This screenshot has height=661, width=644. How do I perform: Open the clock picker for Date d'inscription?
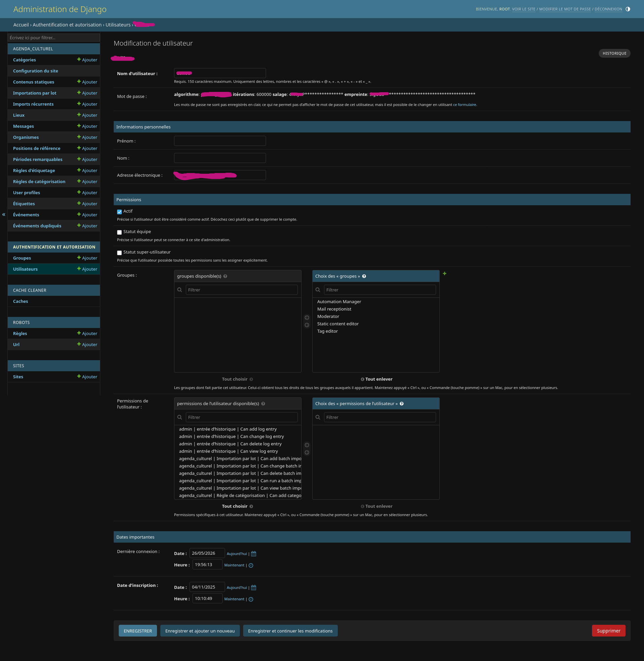point(251,599)
